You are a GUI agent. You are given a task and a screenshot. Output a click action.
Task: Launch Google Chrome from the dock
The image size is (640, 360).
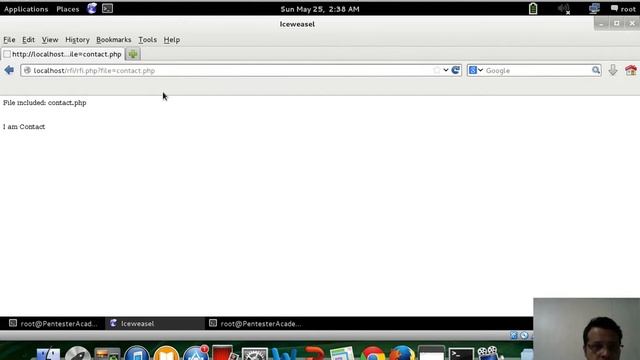(372, 353)
